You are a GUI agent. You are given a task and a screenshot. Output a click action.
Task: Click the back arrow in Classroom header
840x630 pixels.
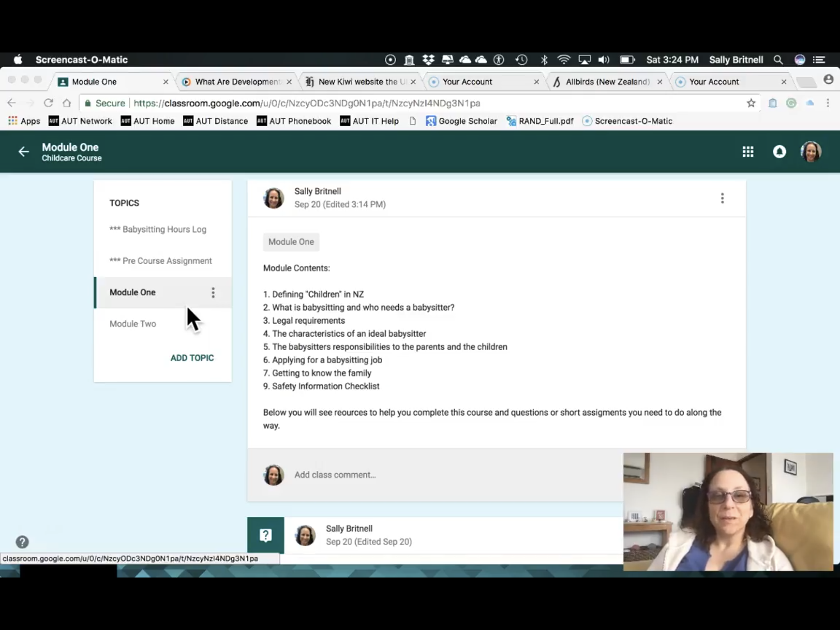(x=23, y=152)
